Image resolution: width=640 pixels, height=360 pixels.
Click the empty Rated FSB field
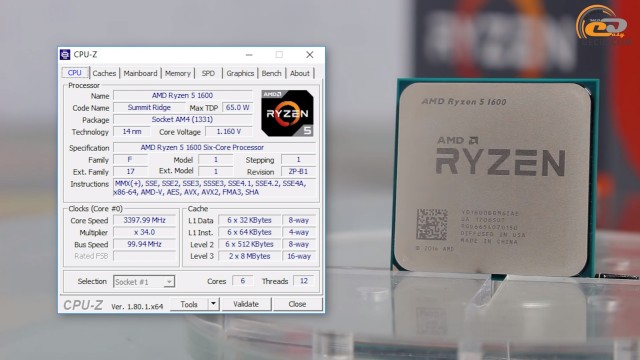[144, 256]
